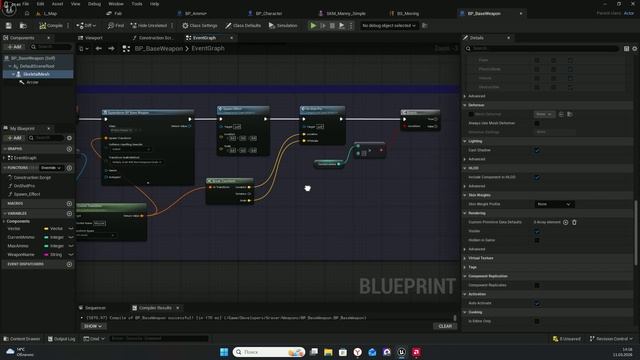640x360 pixels.
Task: Click the frame skip playback icon
Action: click(323, 26)
